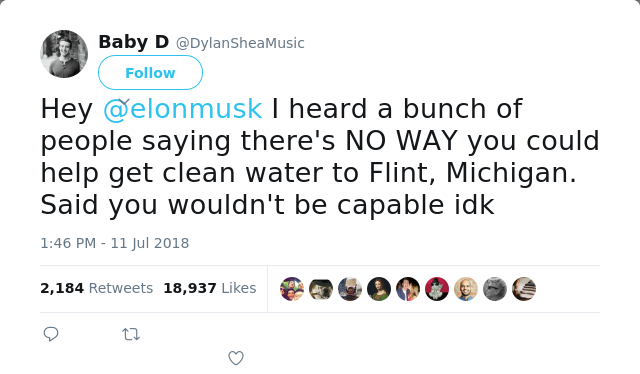Select the group selfie liker avatar
The image size is (640, 374).
pyautogui.click(x=292, y=289)
